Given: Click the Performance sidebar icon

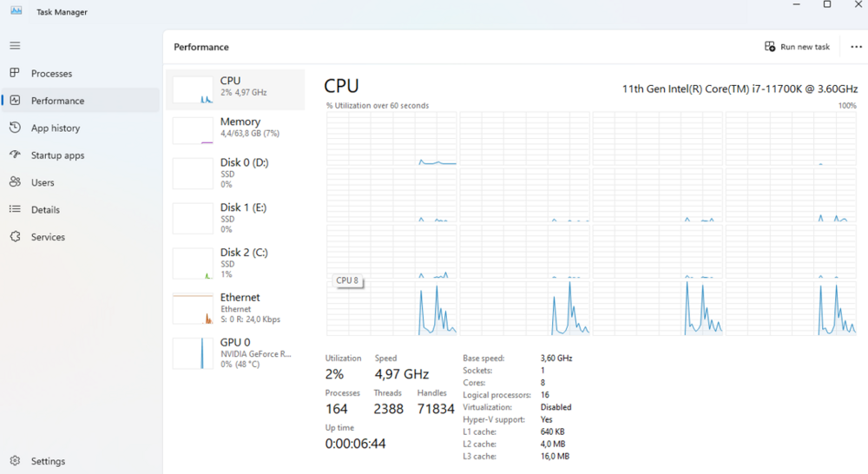Looking at the screenshot, I should tap(15, 100).
